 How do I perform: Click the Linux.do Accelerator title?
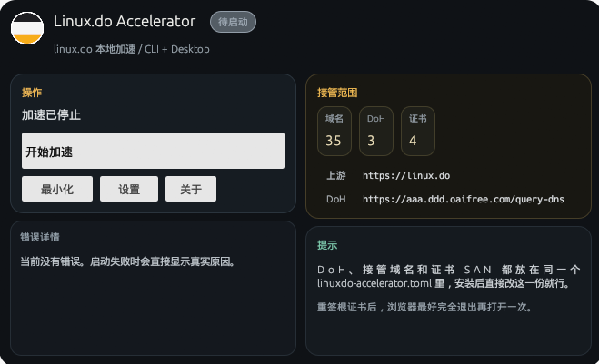click(x=125, y=22)
